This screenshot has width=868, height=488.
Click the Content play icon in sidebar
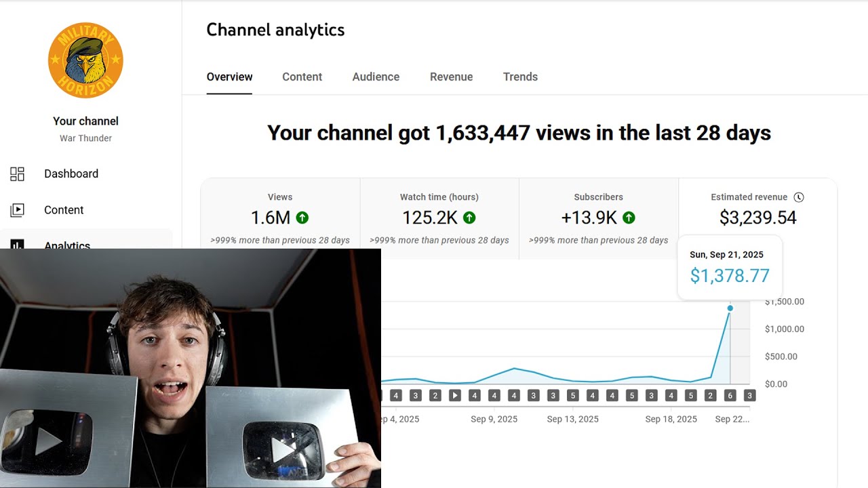point(18,210)
